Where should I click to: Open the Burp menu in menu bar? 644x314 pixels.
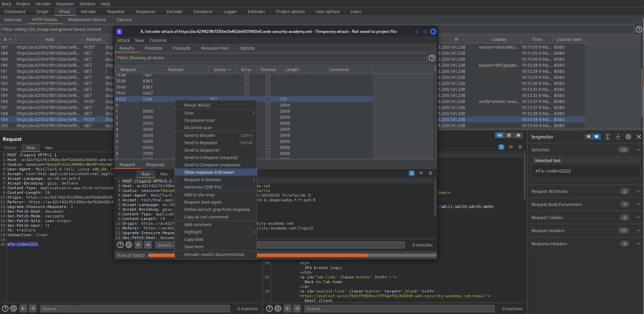tap(7, 4)
